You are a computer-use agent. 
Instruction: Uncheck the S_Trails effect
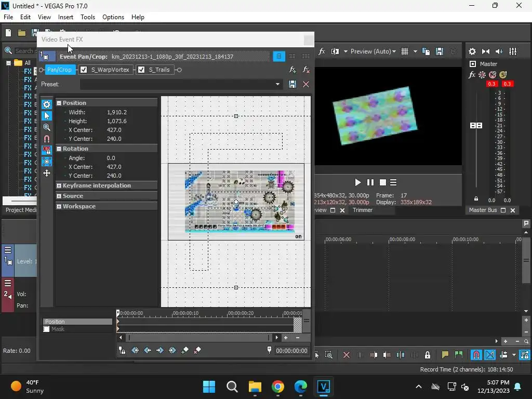(x=141, y=70)
